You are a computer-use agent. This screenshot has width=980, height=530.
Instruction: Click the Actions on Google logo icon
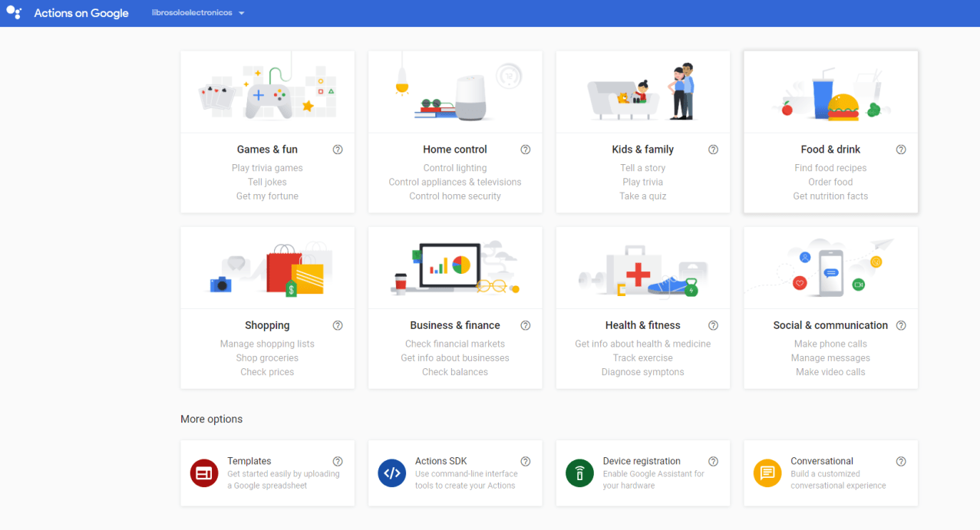[x=14, y=12]
